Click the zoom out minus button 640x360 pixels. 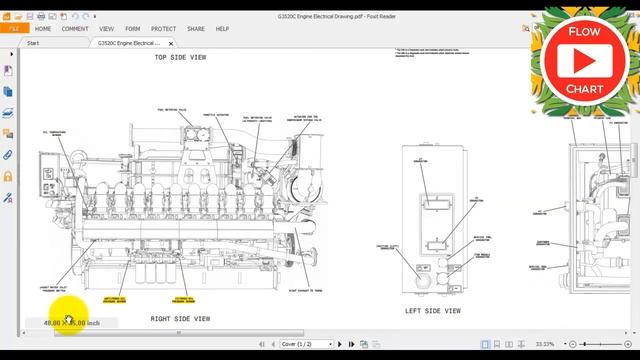(x=573, y=344)
